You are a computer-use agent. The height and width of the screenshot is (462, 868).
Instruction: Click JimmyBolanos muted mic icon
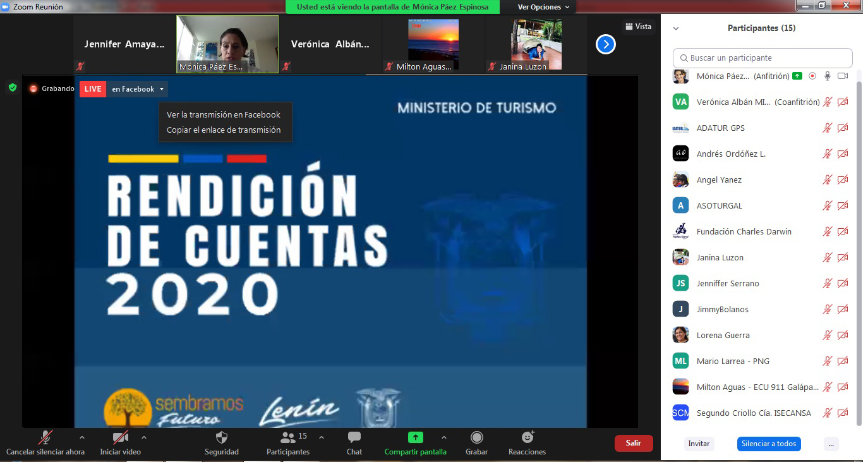(828, 309)
